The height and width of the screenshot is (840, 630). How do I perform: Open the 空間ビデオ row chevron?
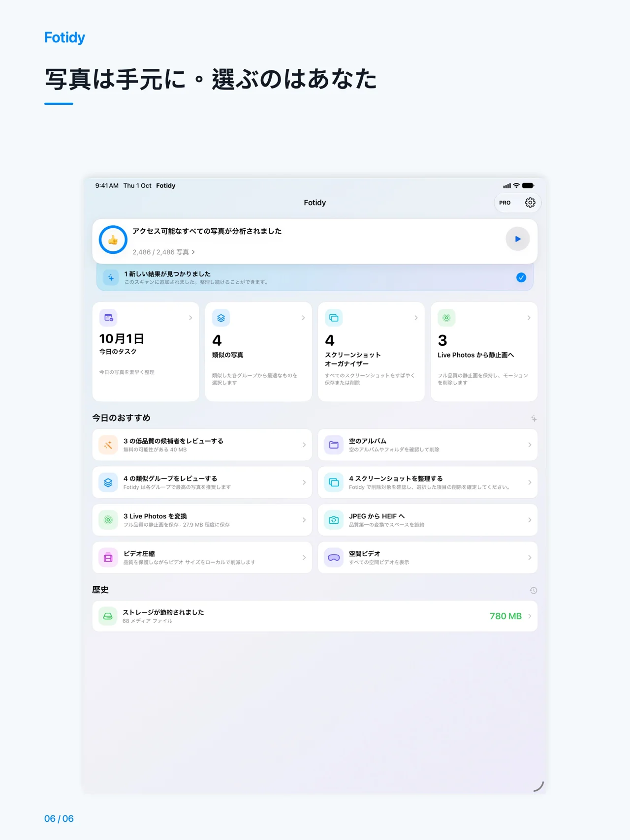pos(530,558)
